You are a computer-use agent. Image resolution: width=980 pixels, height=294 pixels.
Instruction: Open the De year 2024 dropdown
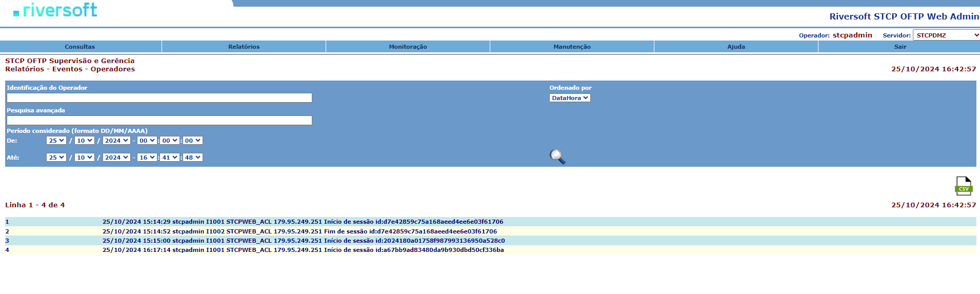116,141
